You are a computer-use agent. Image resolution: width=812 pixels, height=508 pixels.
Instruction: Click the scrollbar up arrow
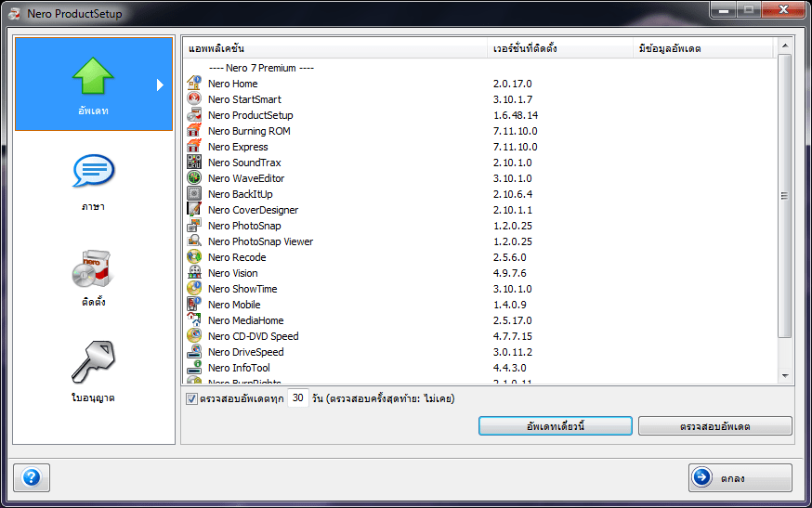[x=785, y=46]
